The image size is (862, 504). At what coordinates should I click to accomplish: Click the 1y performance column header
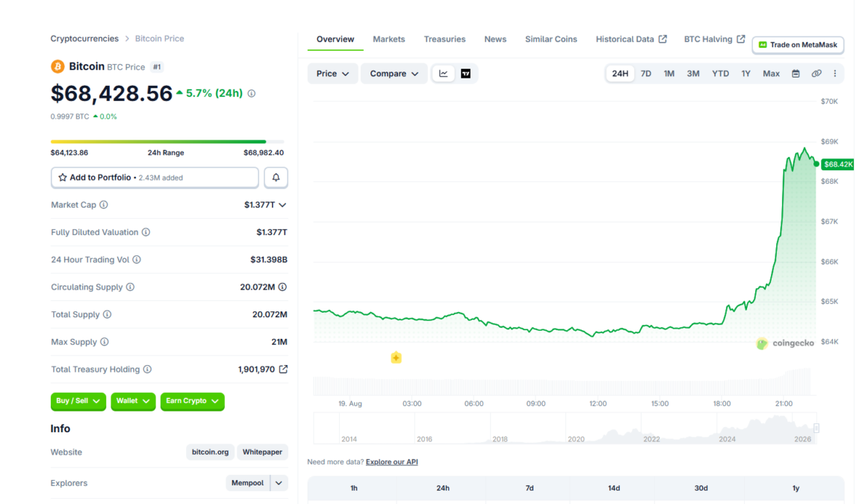[x=796, y=488]
